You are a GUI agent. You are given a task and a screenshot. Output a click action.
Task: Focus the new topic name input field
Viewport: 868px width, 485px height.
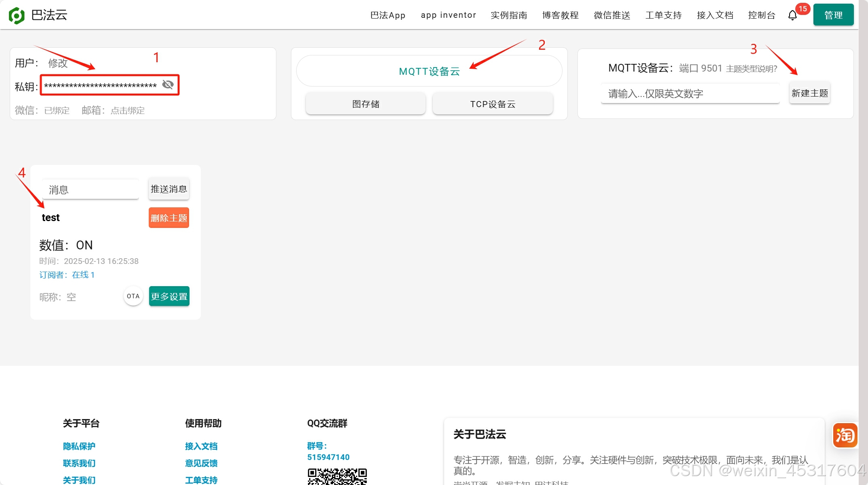690,94
